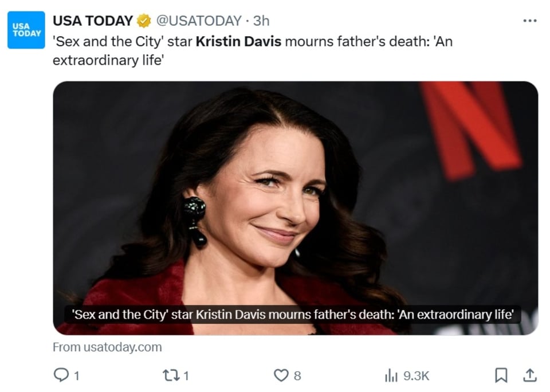
Task: Bookmark this post
Action: [x=501, y=375]
